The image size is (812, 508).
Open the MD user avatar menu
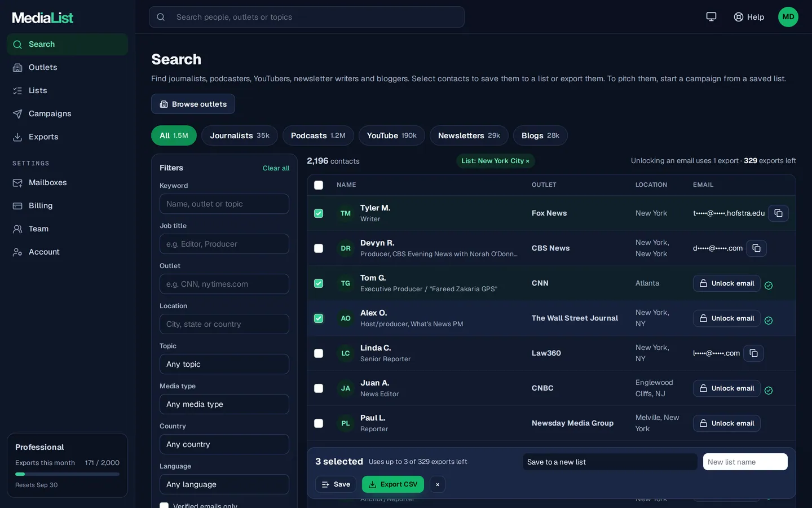(788, 17)
